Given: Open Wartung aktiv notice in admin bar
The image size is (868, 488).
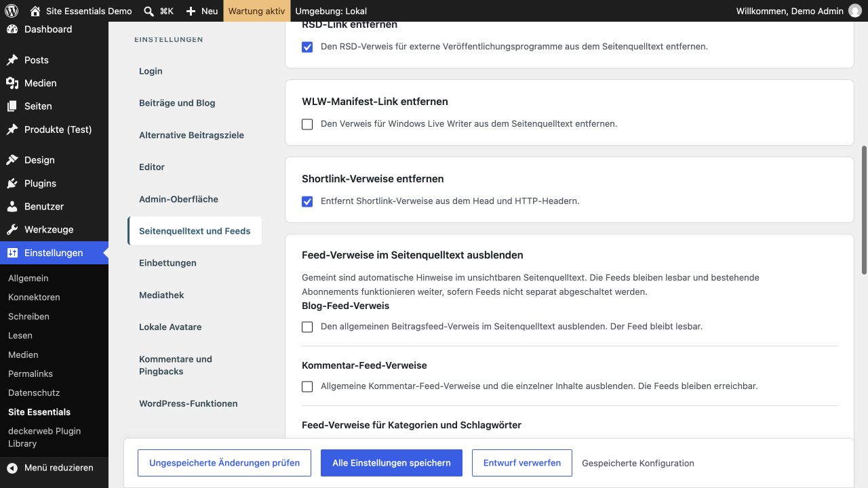Looking at the screenshot, I should tap(257, 11).
